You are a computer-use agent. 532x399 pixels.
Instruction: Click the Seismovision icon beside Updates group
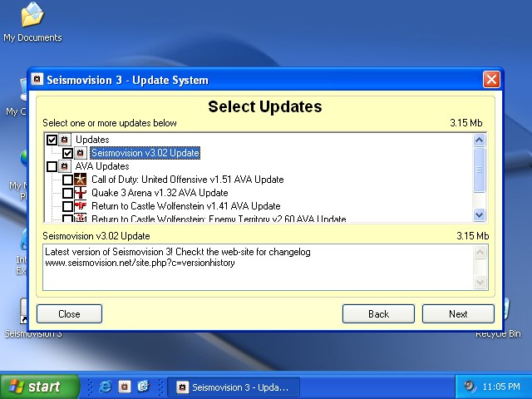65,140
